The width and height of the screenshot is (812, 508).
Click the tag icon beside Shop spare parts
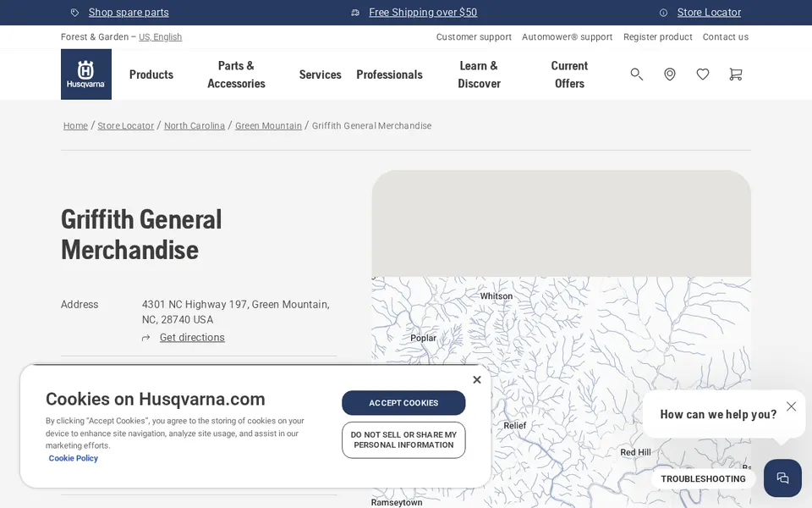coord(75,13)
